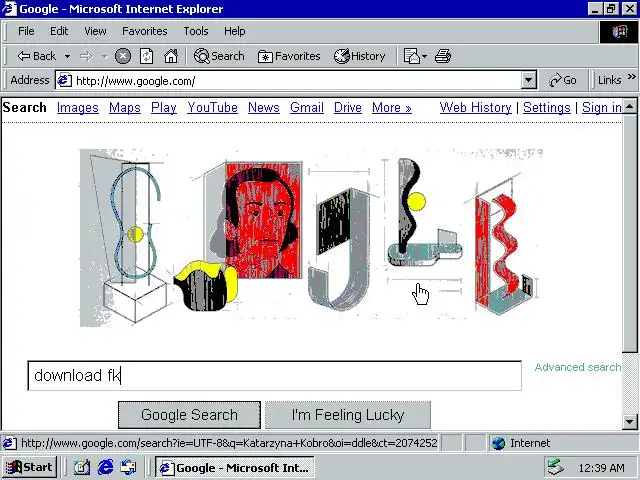The width and height of the screenshot is (640, 480).
Task: Click the Internet zone status bar globe
Action: 498,443
